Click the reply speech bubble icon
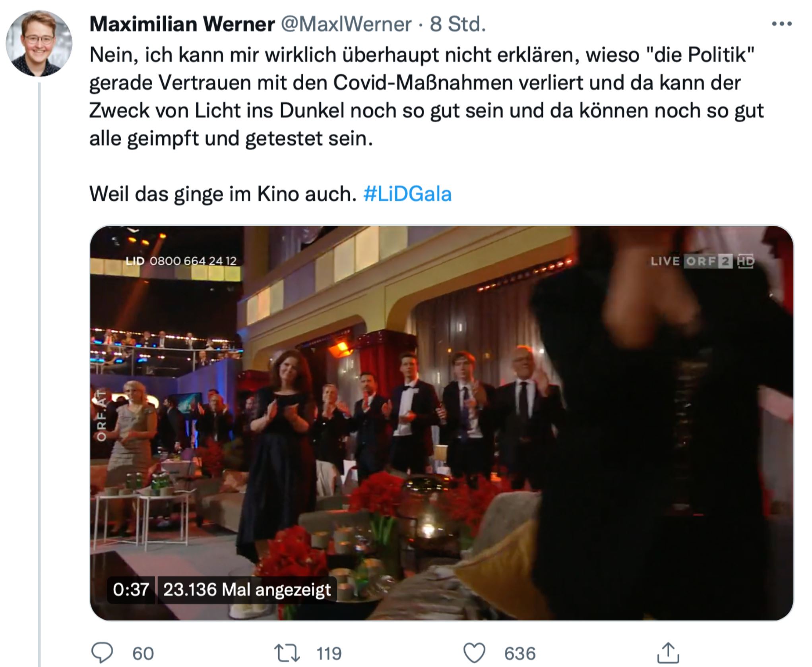 (103, 653)
